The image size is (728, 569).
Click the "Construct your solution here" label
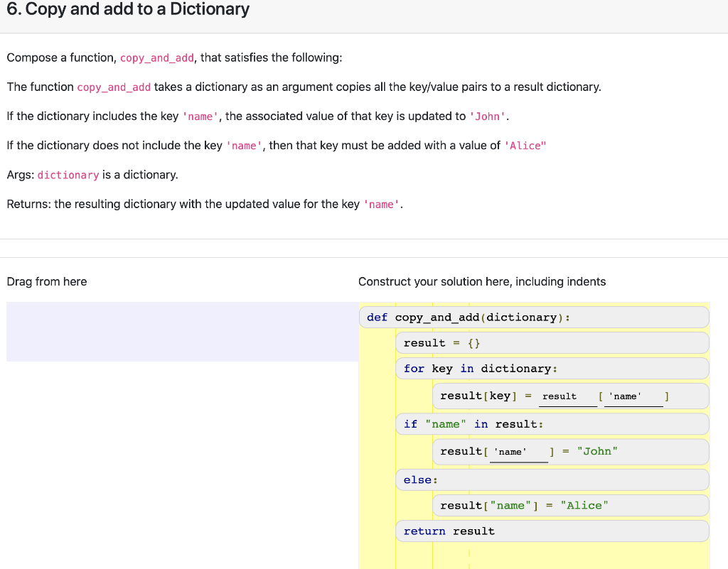482,281
